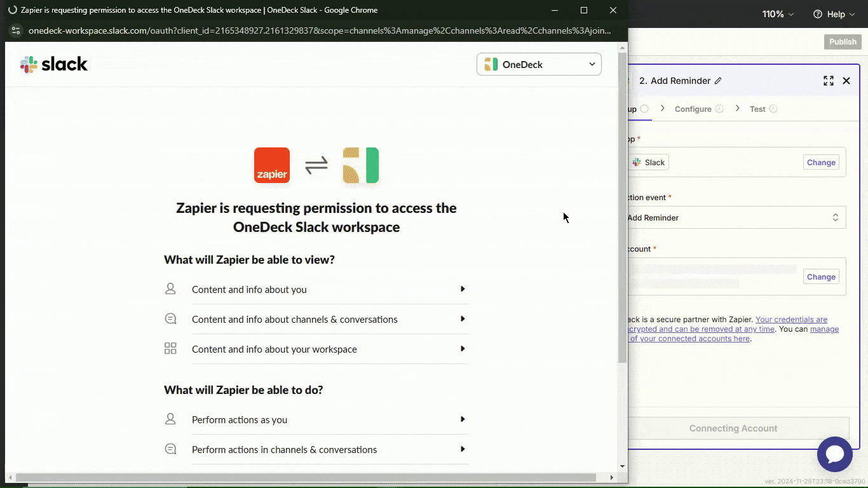This screenshot has height=488, width=868.
Task: Click the popup's horizontal scrollbar
Action: [x=306, y=477]
